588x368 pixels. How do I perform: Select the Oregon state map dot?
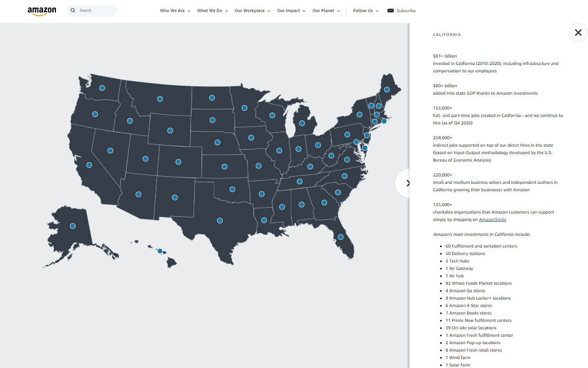click(x=95, y=114)
